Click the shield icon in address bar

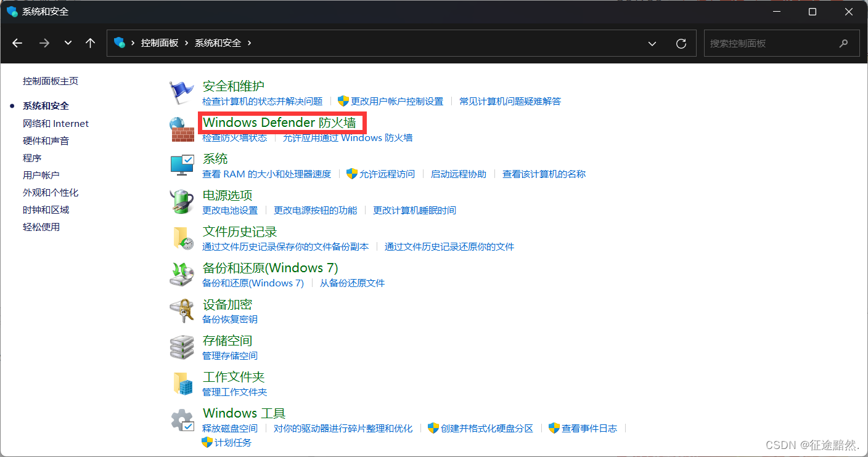(x=120, y=43)
